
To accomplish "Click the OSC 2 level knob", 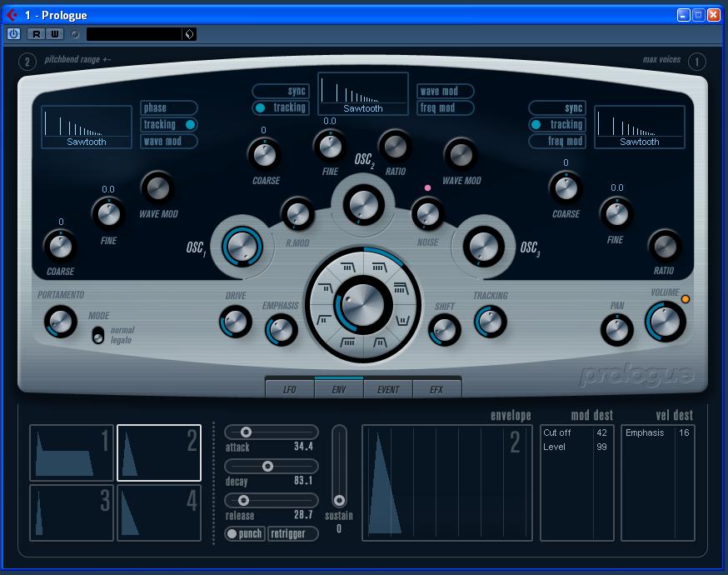I will click(x=363, y=204).
